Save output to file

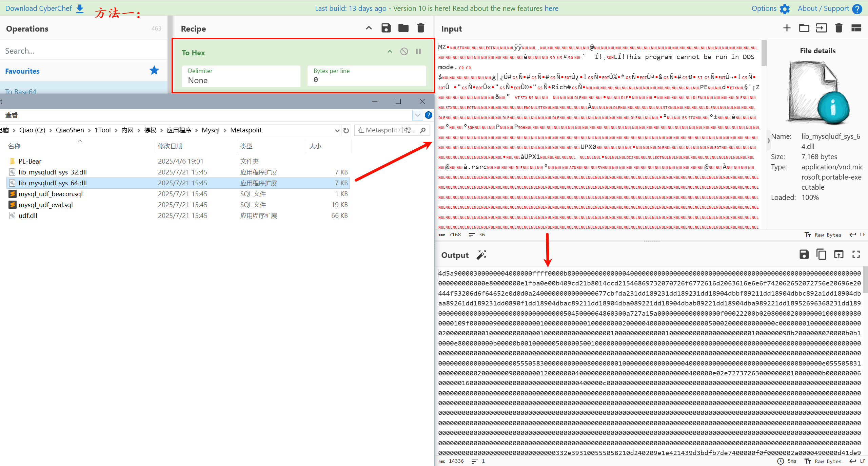click(804, 255)
